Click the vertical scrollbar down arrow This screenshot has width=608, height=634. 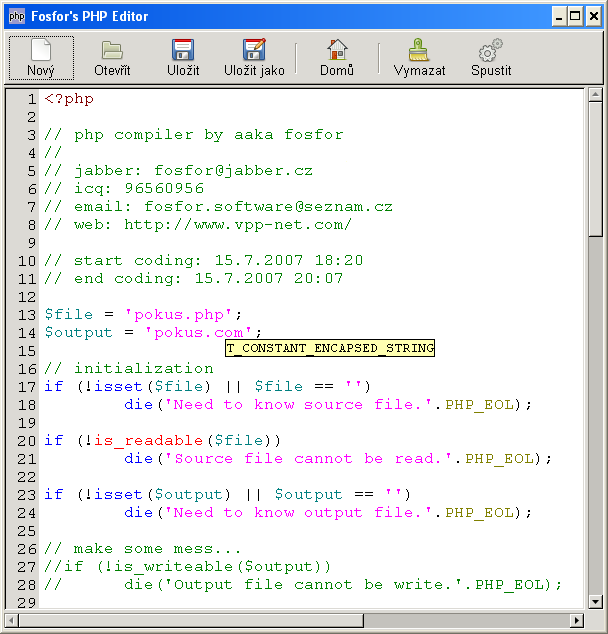point(595,601)
